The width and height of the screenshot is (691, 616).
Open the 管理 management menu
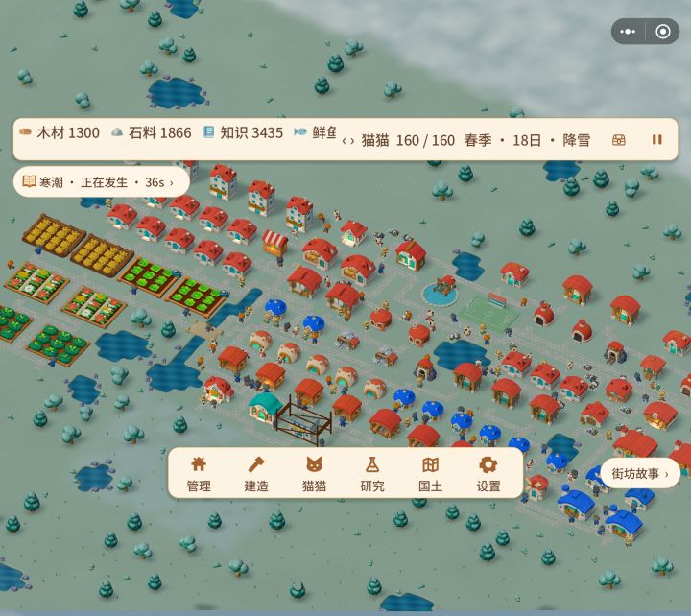[199, 474]
